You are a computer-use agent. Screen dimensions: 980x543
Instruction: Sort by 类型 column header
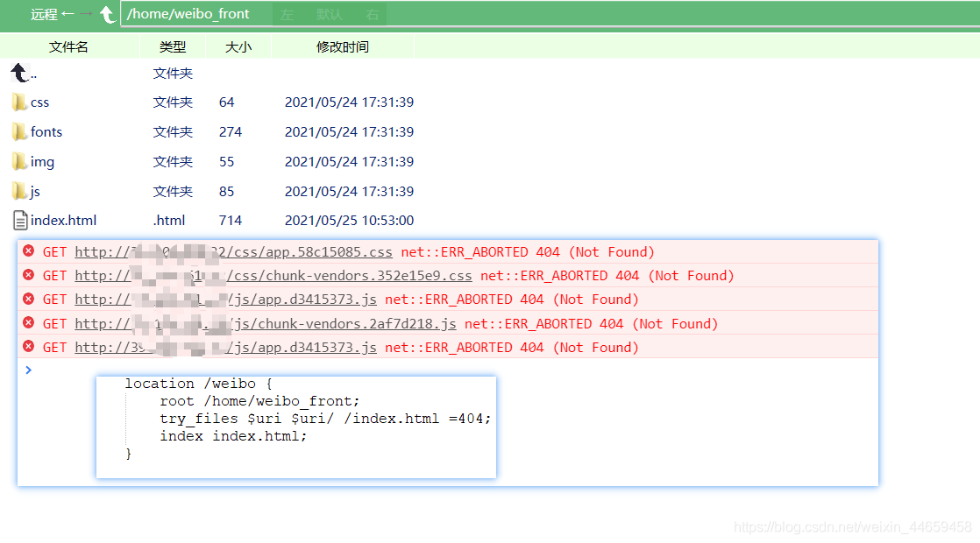pyautogui.click(x=173, y=46)
